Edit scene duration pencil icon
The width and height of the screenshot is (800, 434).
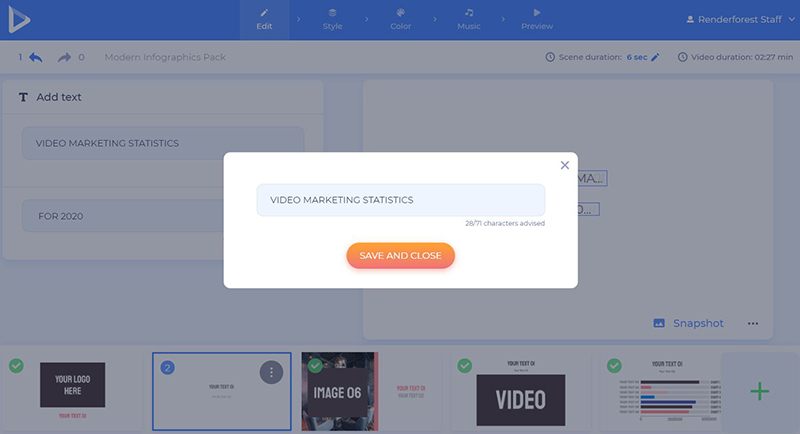point(656,58)
